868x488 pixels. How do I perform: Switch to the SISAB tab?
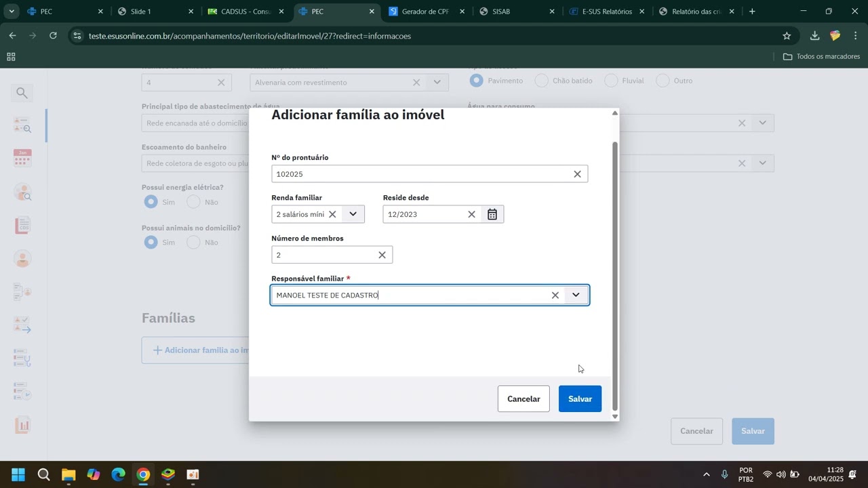[515, 12]
